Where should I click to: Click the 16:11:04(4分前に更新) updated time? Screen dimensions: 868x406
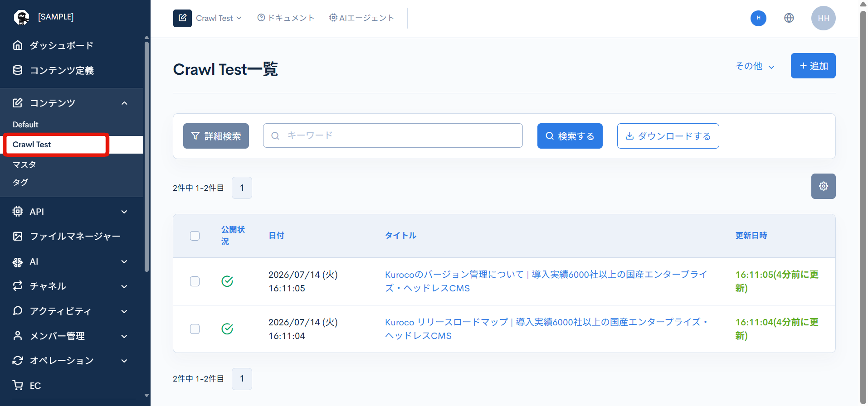pyautogui.click(x=777, y=329)
